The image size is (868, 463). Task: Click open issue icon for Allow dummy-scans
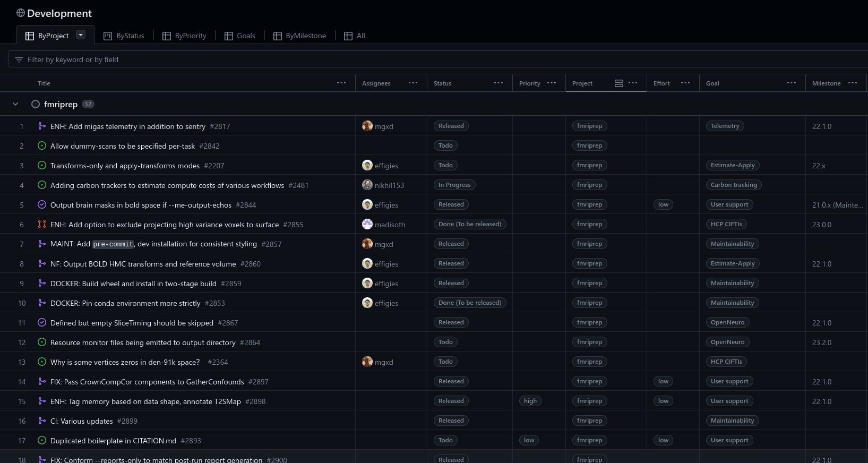[x=42, y=145]
